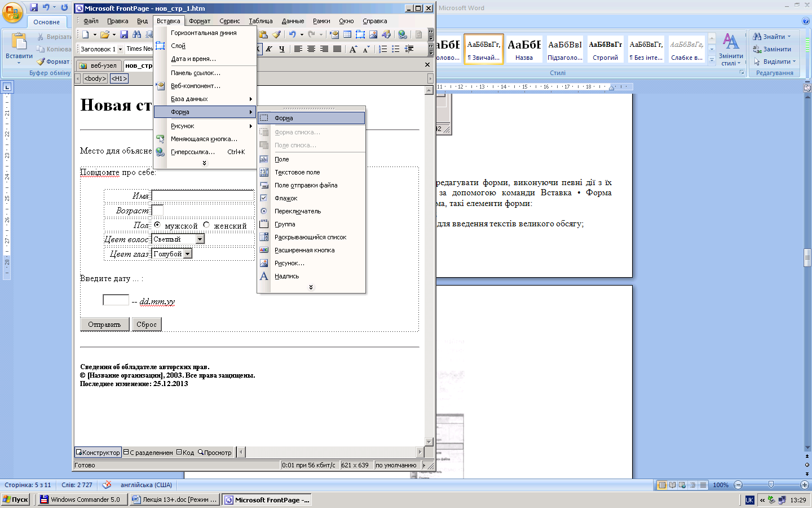Viewport: 812px width, 508px height.
Task: Click the Insert Table toolbar icon
Action: point(347,35)
